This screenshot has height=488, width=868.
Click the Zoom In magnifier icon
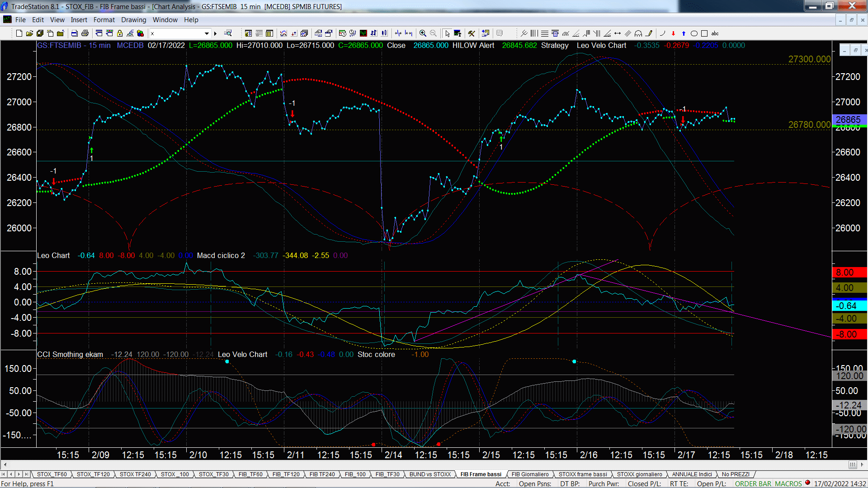pyautogui.click(x=423, y=33)
